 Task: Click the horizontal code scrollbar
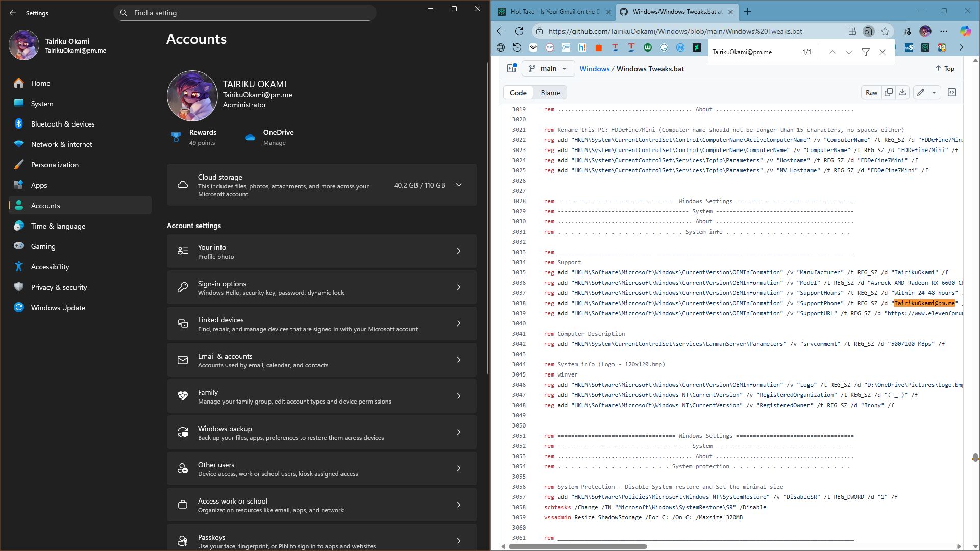[578, 546]
